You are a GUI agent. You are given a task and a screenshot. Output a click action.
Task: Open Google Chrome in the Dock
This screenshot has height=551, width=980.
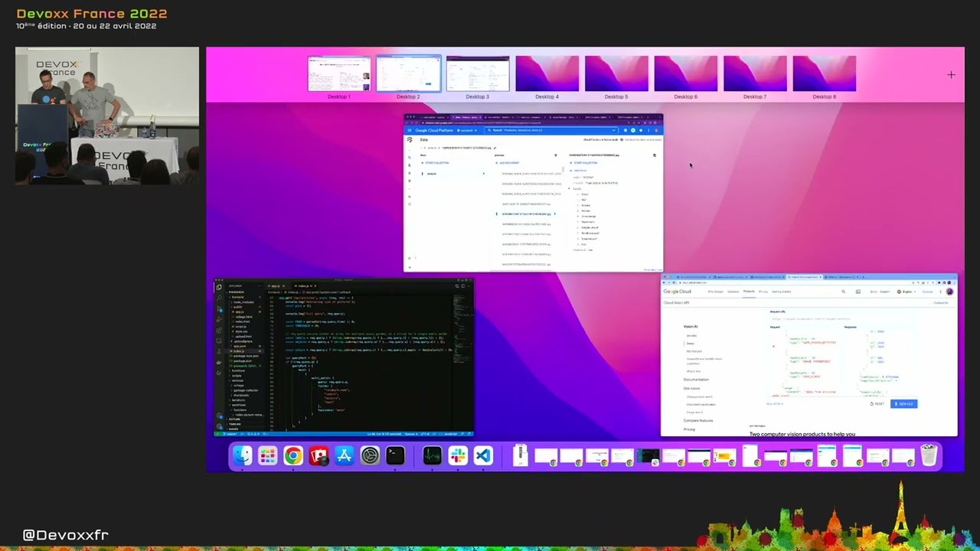click(x=293, y=456)
